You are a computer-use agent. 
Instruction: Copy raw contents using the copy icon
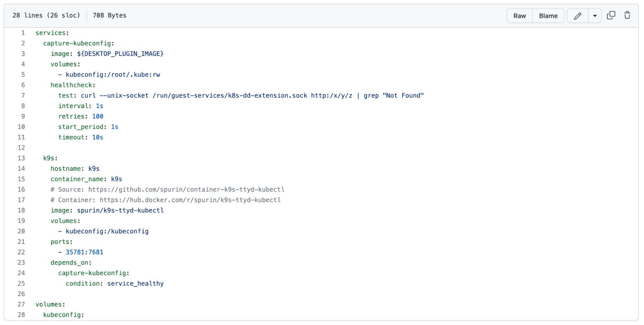point(611,15)
